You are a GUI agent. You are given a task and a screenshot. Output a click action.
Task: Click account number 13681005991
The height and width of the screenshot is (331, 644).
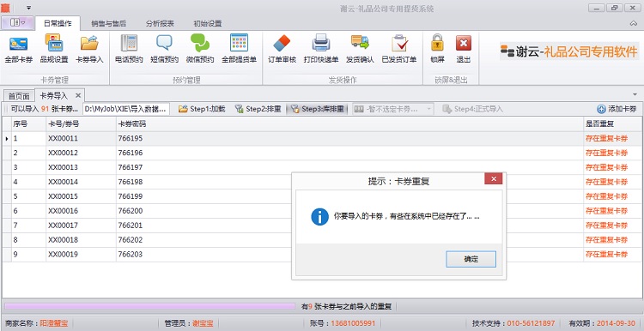coord(353,323)
